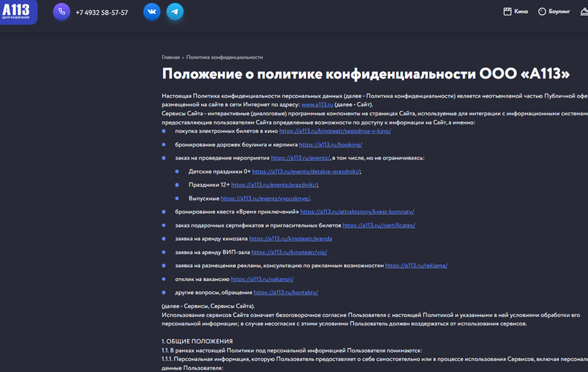This screenshot has width=588, height=372.
Task: Click the text Праздники 12+
Action: click(x=209, y=185)
